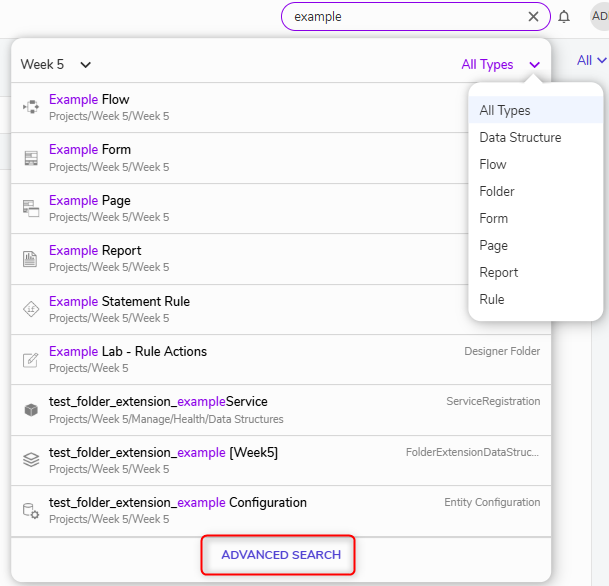Viewport: 609px width, 586px height.
Task: Click the 'FolderExtensionDataStruc...' type label
Action: [472, 452]
